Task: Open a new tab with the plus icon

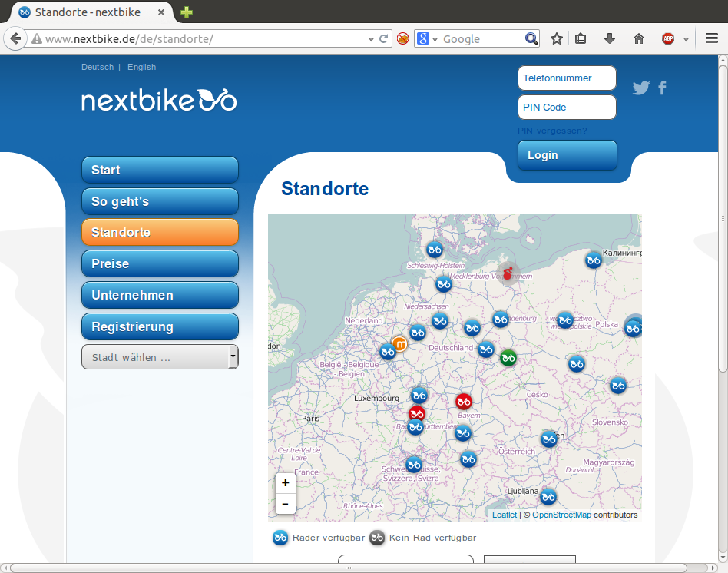Action: pos(186,12)
